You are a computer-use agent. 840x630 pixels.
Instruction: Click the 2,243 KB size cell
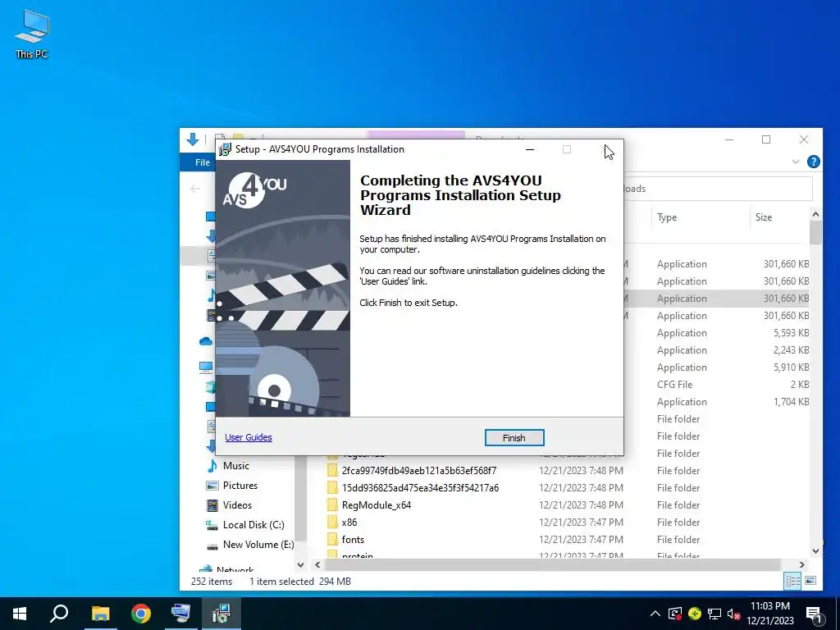click(791, 349)
